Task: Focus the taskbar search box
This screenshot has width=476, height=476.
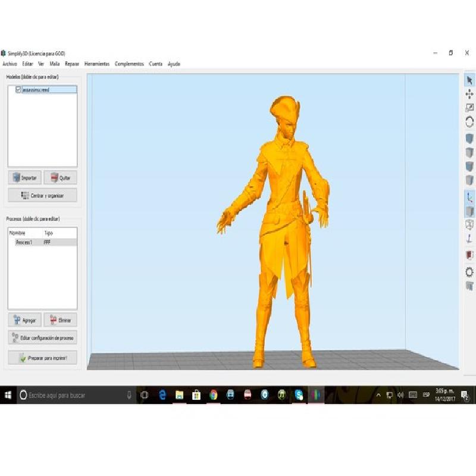Action: coord(76,395)
